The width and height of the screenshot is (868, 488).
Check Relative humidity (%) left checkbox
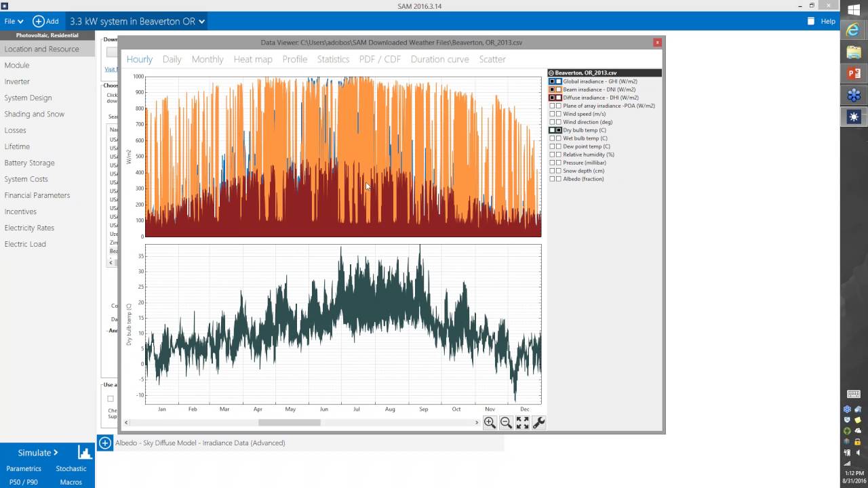pos(552,155)
